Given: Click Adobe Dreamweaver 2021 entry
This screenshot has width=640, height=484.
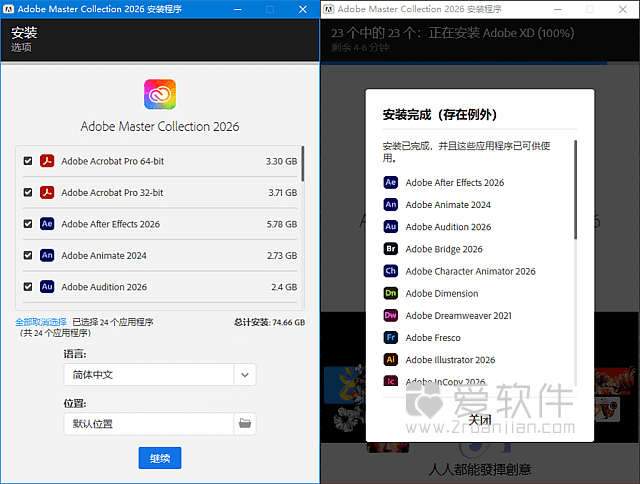Looking at the screenshot, I should coord(458,315).
